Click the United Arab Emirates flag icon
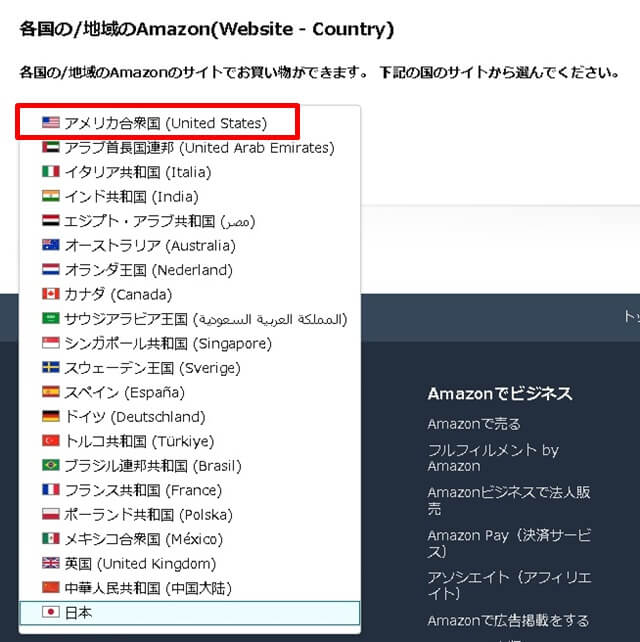This screenshot has width=640, height=642. coord(51,148)
